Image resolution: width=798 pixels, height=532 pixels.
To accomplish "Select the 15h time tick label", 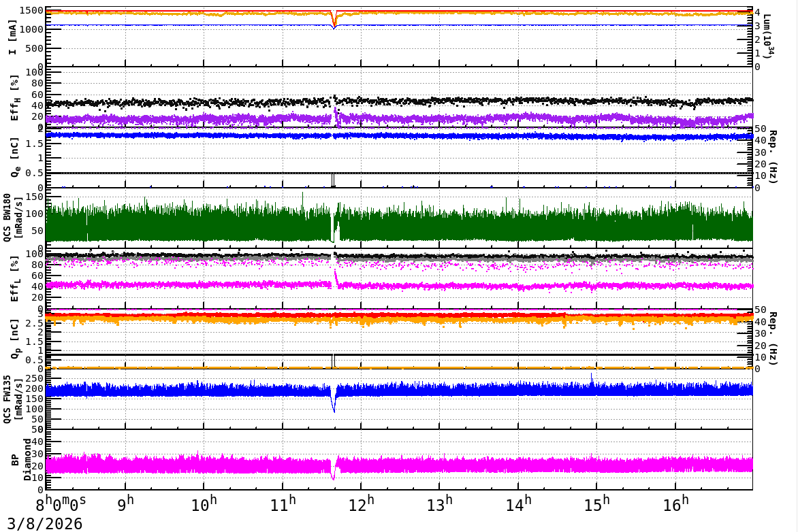I will pos(597,503).
